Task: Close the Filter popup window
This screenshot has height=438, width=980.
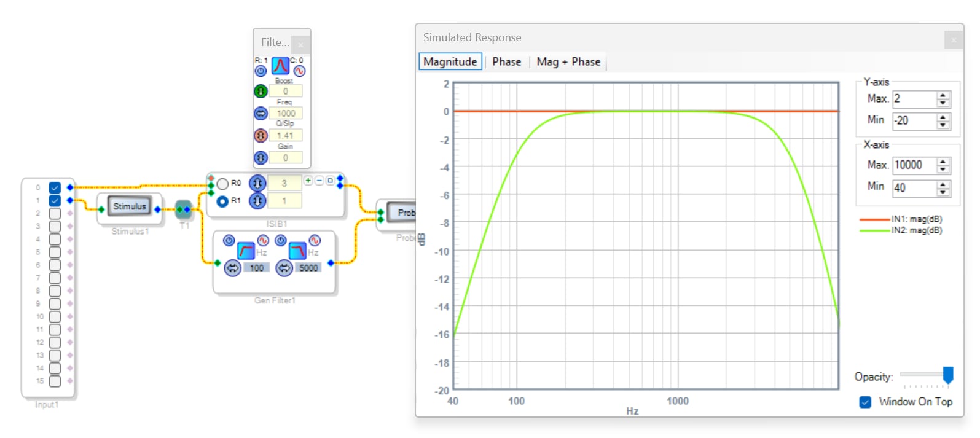Action: tap(300, 44)
